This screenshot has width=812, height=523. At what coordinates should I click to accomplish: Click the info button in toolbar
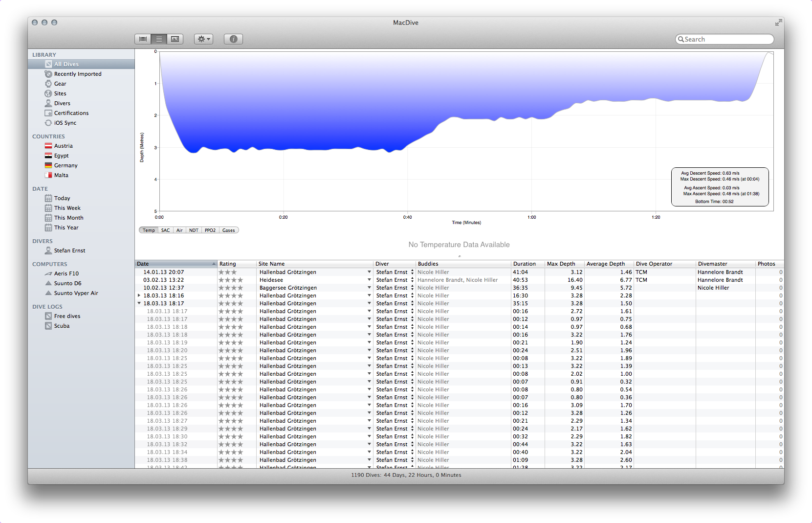point(233,39)
